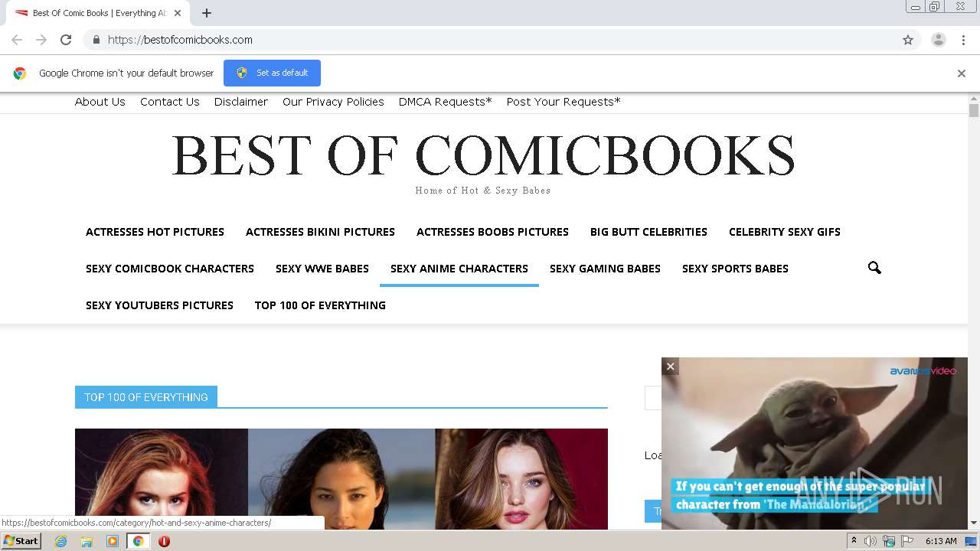Show hidden system tray icons
This screenshot has height=551, width=980.
854,541
